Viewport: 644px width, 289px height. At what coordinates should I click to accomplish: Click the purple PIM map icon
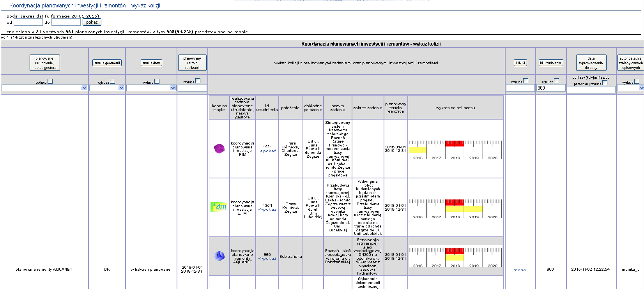(x=219, y=148)
